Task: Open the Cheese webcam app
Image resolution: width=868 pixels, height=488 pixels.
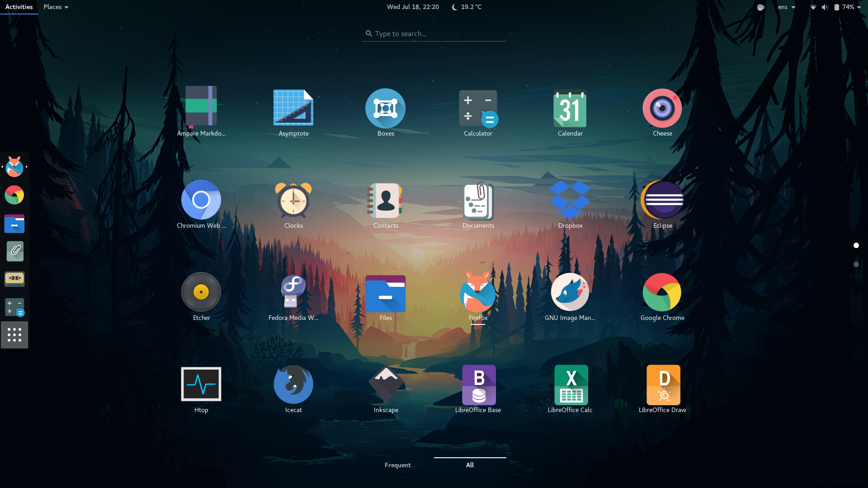Action: [x=662, y=108]
